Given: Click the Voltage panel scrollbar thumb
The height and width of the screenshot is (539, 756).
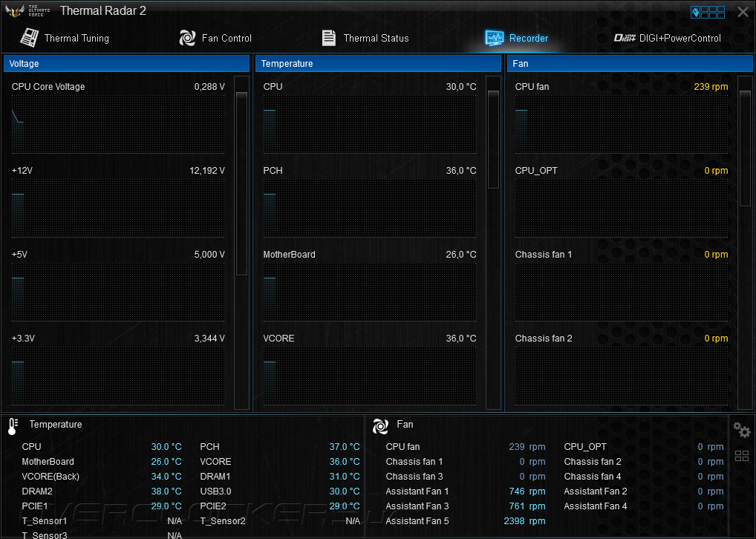Looking at the screenshot, I should [x=241, y=183].
